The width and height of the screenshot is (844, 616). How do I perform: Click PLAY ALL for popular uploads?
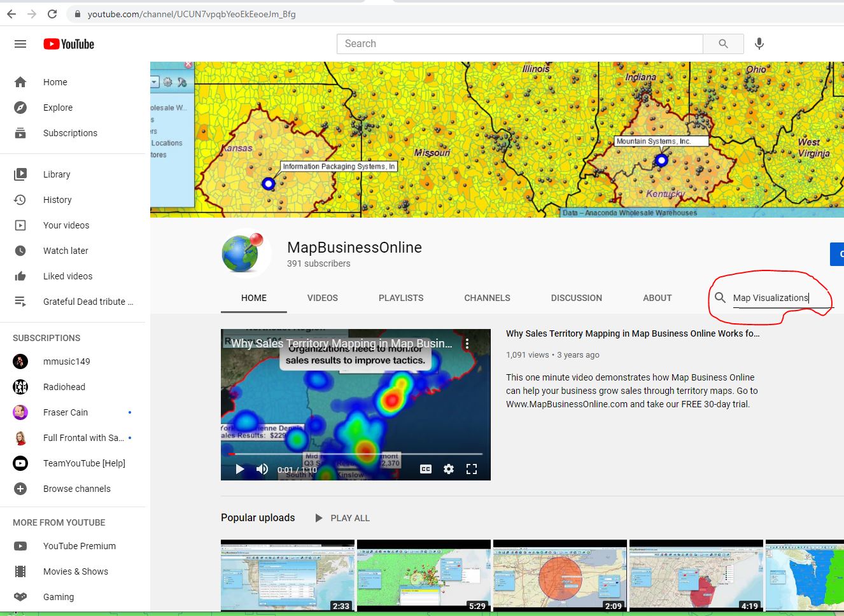(342, 518)
